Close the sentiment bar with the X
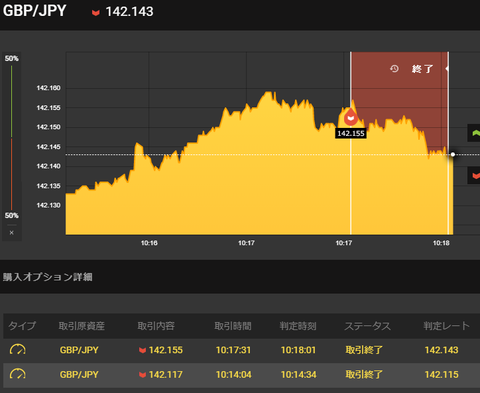Screen dimensions: 480x393 12,233
